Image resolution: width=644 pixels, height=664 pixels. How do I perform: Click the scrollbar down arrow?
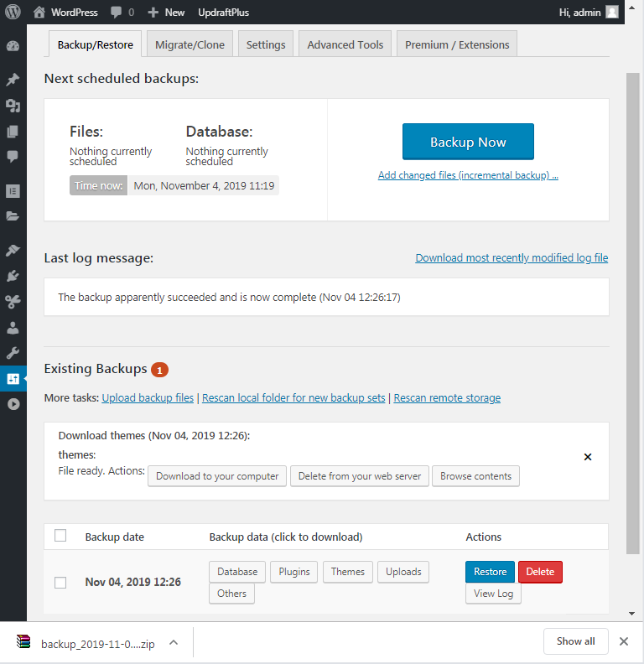631,613
